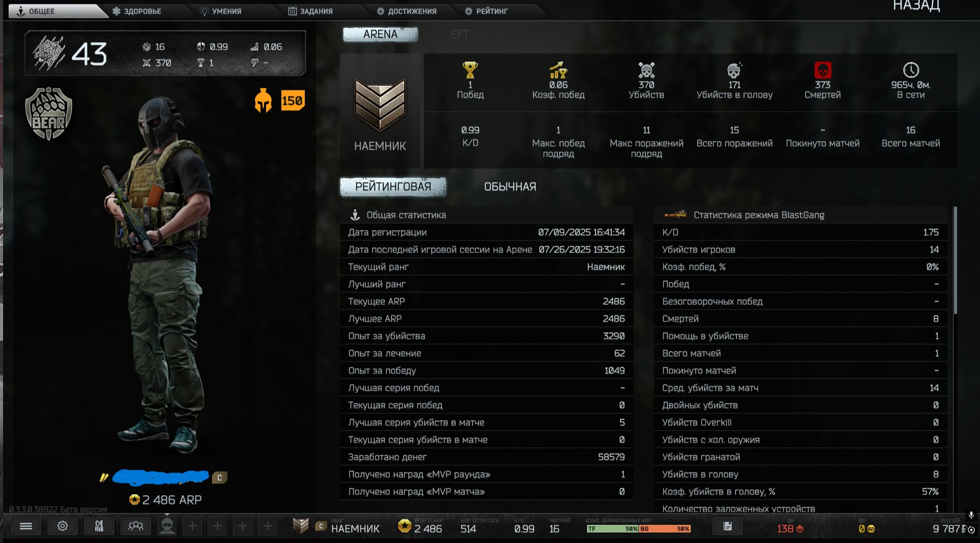Click the BEAR faction emblem
Screen dimensions: 980x543
point(48,113)
